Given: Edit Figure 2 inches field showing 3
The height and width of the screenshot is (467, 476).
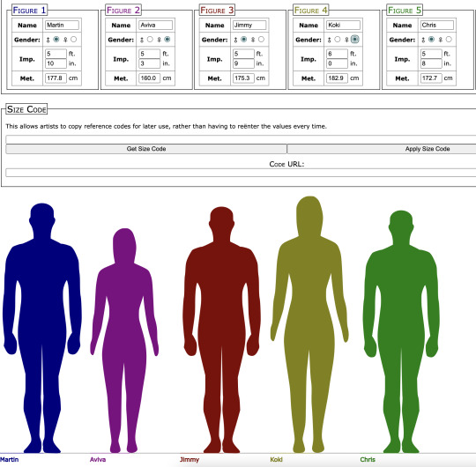Looking at the screenshot, I should pos(149,63).
